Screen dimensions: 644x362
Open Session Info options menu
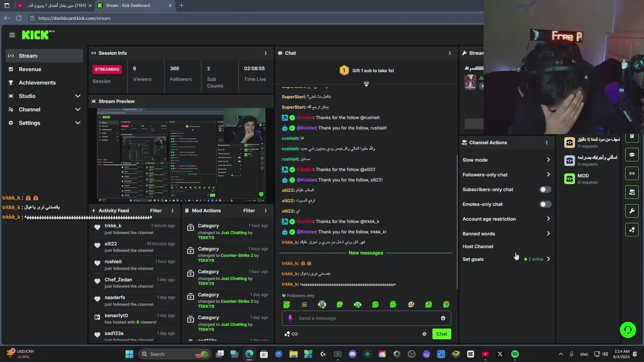(266, 53)
